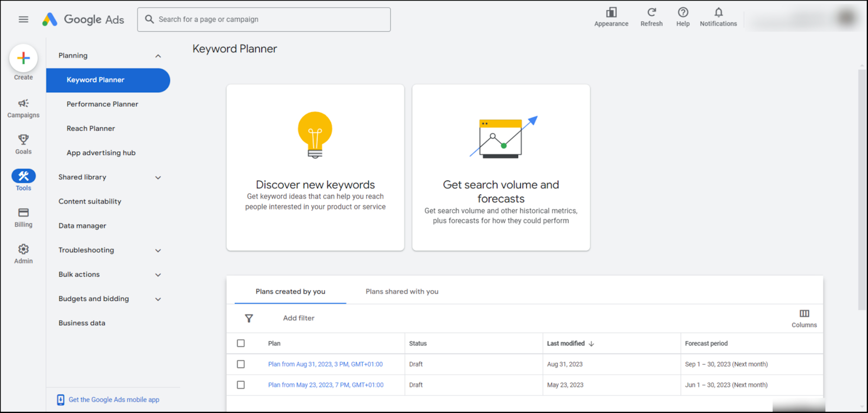868x413 pixels.
Task: Check the May 23, 2023 plan checkbox
Action: pos(241,385)
